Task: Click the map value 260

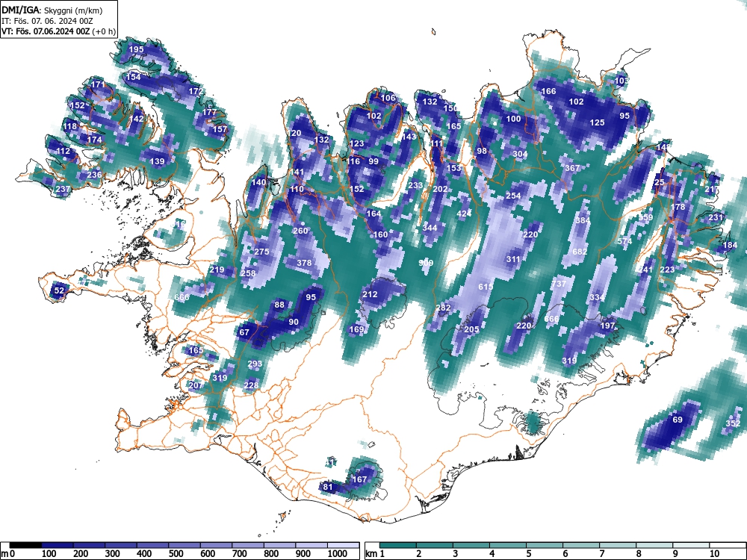Action: (x=300, y=231)
